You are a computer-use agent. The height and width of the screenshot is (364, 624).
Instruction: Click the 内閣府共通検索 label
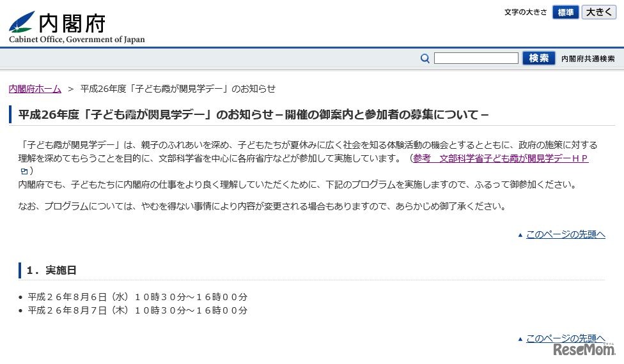588,59
